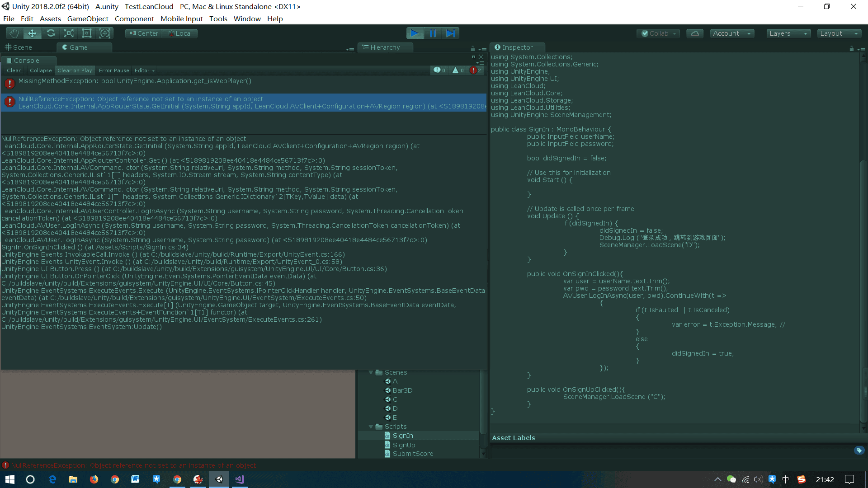Open Microsoft Edge from the taskbar
Screen dimensions: 868x488
[52, 479]
